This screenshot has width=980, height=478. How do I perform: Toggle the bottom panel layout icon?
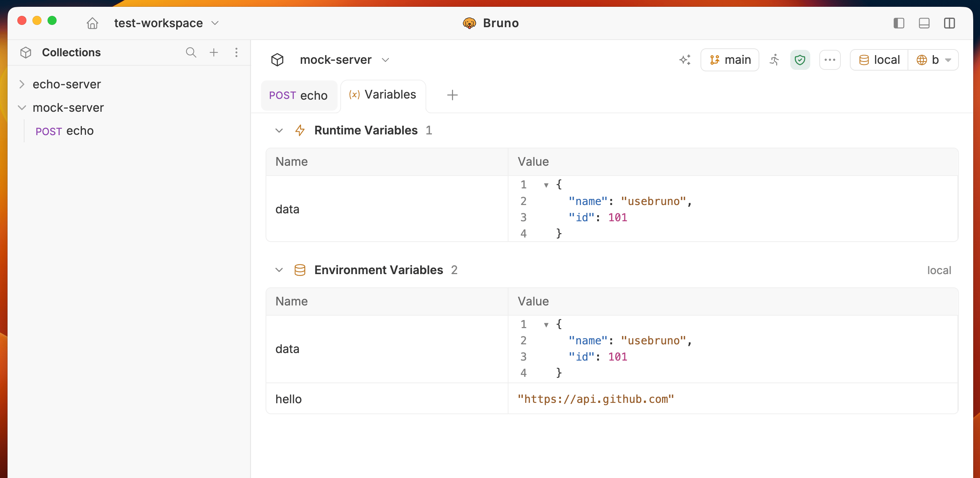pos(924,23)
